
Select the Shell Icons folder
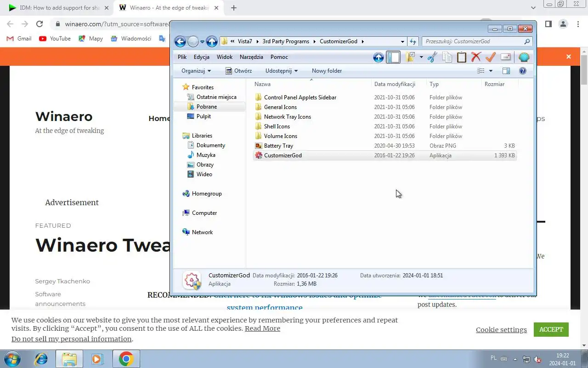[277, 126]
